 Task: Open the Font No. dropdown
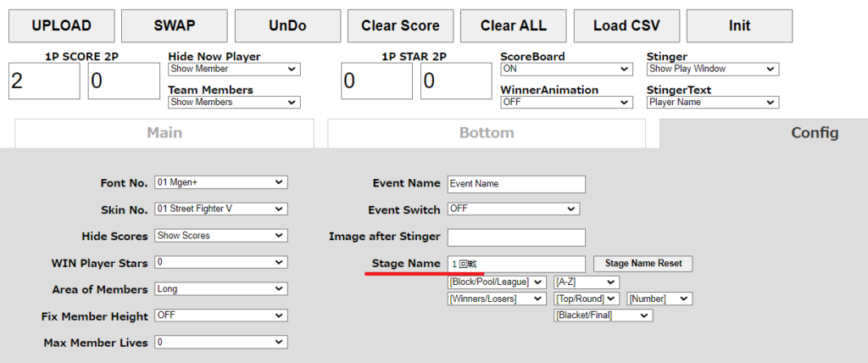pyautogui.click(x=221, y=181)
